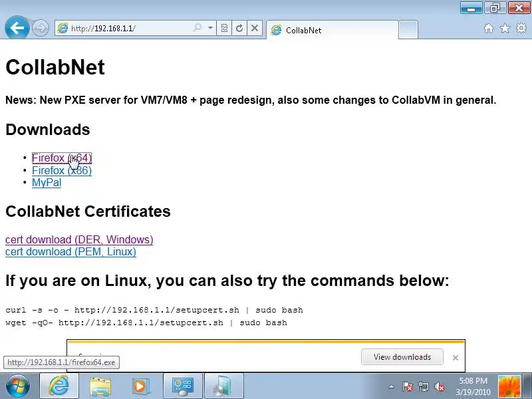Click the network tray icon
The image size is (532, 399).
coord(424,386)
